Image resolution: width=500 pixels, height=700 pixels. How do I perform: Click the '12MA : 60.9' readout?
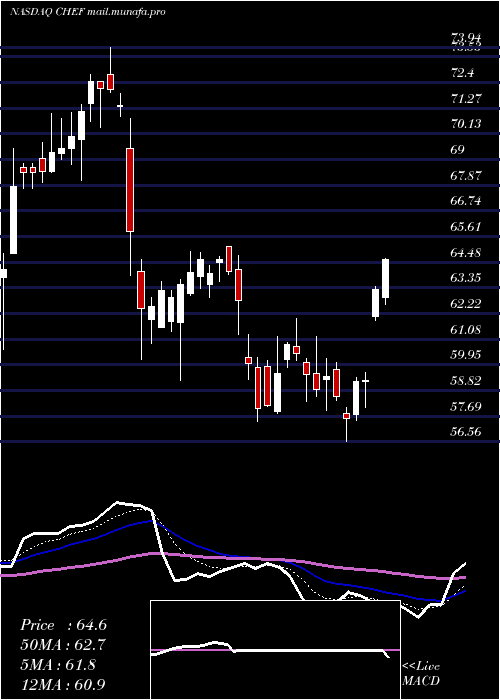63,684
